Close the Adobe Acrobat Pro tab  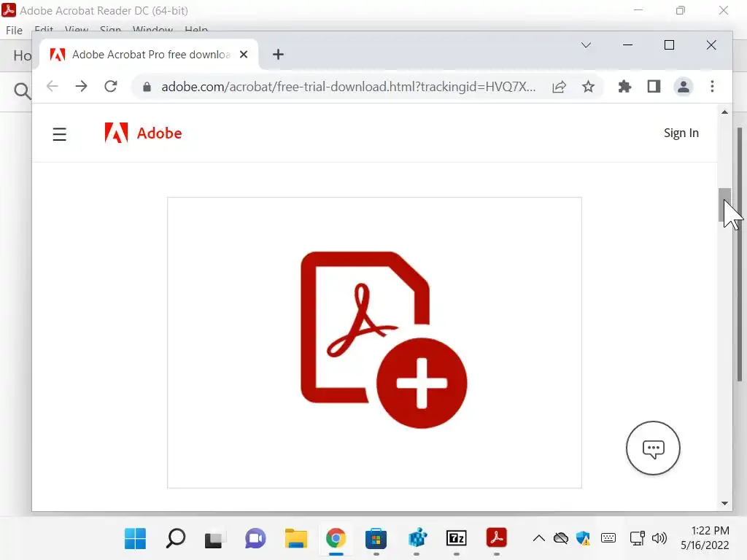point(244,54)
